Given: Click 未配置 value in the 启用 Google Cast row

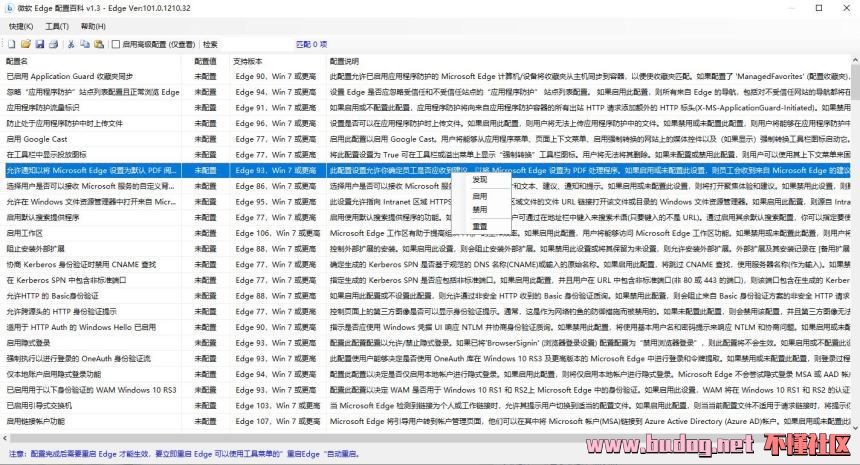Looking at the screenshot, I should tap(206, 139).
